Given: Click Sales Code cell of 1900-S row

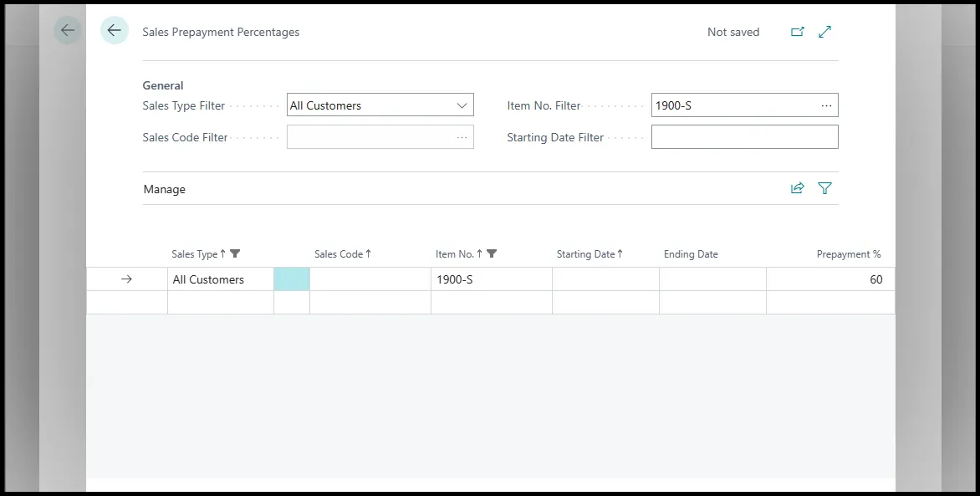Looking at the screenshot, I should pos(370,279).
